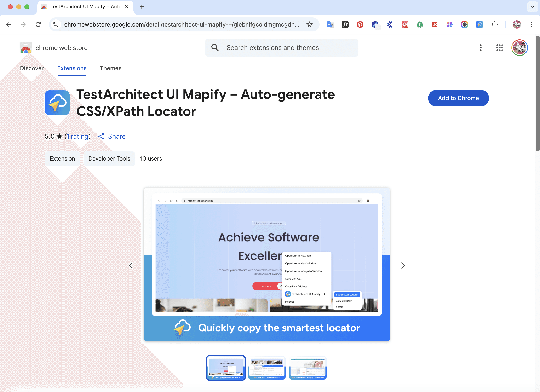Activate the search magnifier in the store
540x392 pixels.
coord(215,48)
